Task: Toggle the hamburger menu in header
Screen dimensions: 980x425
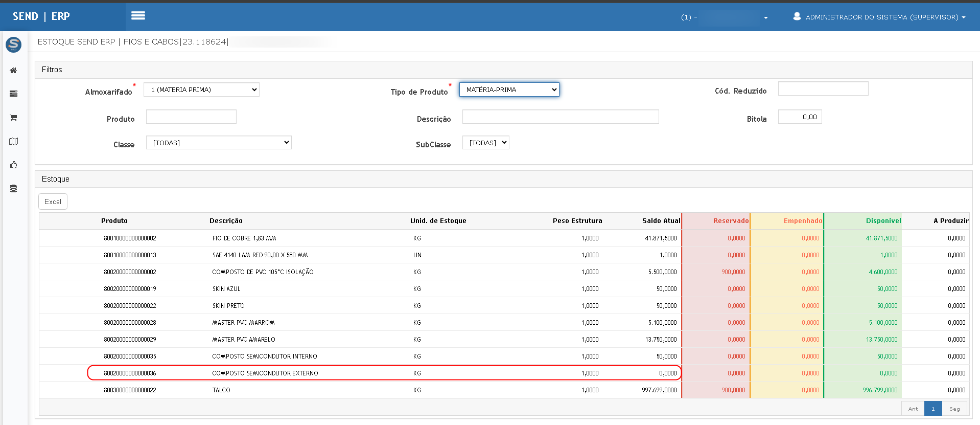Action: [138, 16]
